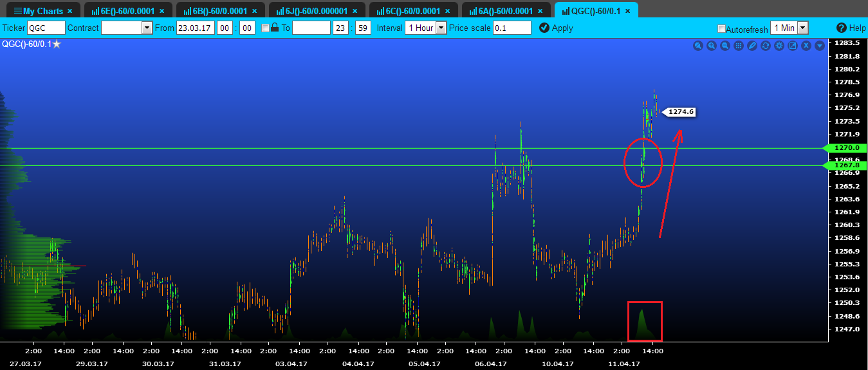Close the 6J()-60/0.000001 tab
Image resolution: width=868 pixels, height=370 pixels.
(355, 11)
